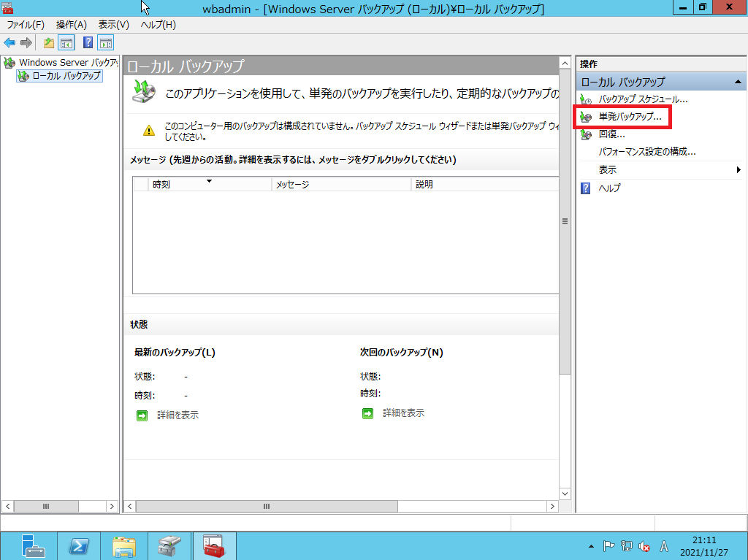Click the network tray icon
The image size is (748, 560).
(626, 546)
